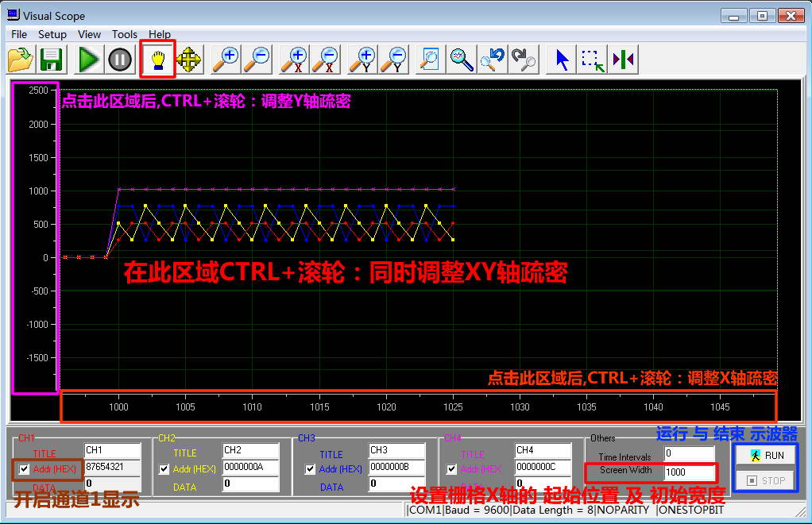812x524 pixels.
Task: Click the Screen Width input field
Action: pyautogui.click(x=689, y=472)
